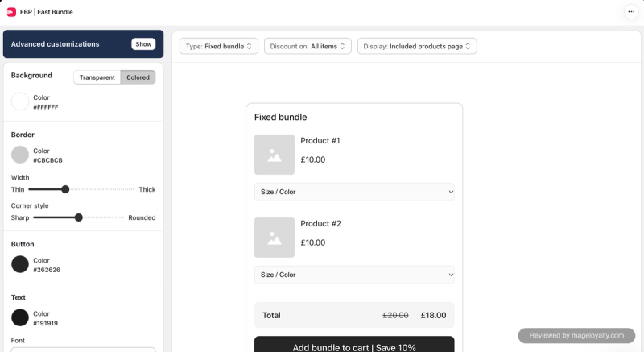This screenshot has width=644, height=352.
Task: Show advanced customizations
Action: (143, 44)
